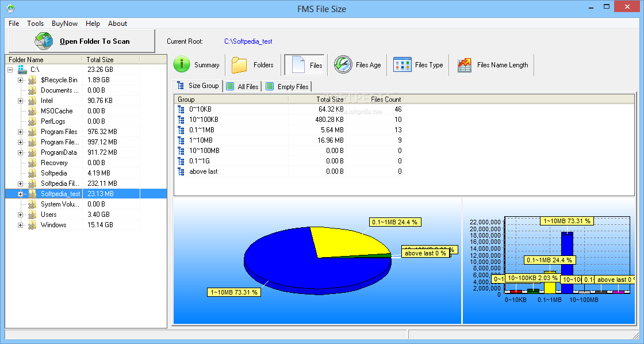Click the 15.14 GB Windows size value
The width and height of the screenshot is (644, 344).
100,225
